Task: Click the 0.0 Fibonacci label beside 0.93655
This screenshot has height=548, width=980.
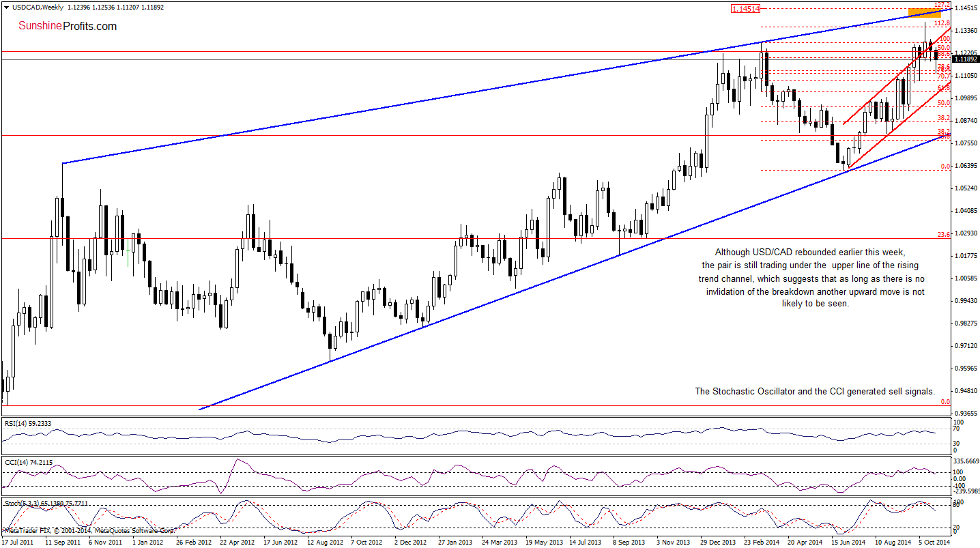Action: click(945, 402)
